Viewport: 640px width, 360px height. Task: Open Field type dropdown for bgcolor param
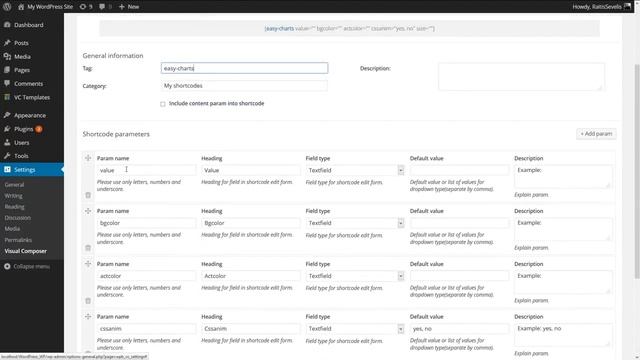[355, 223]
